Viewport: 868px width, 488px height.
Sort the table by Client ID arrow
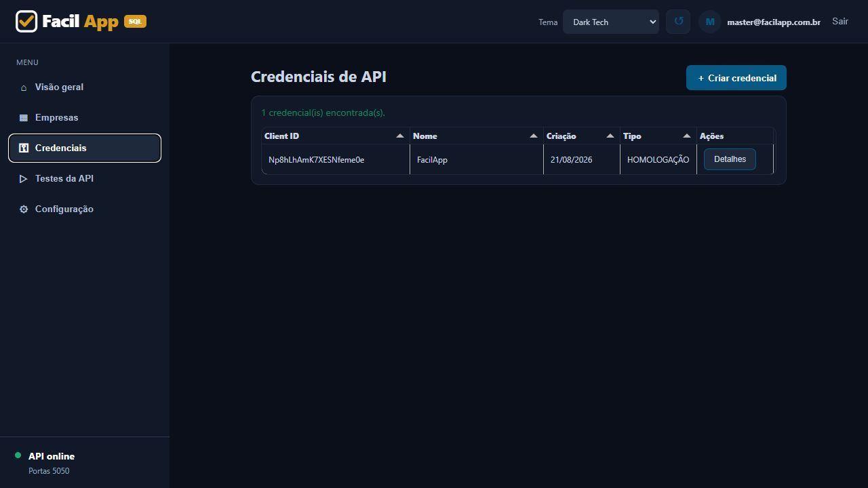(400, 136)
